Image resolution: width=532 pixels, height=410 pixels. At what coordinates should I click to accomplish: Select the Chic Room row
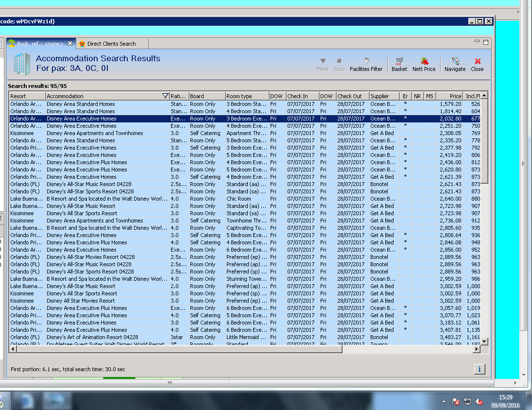coord(245,199)
